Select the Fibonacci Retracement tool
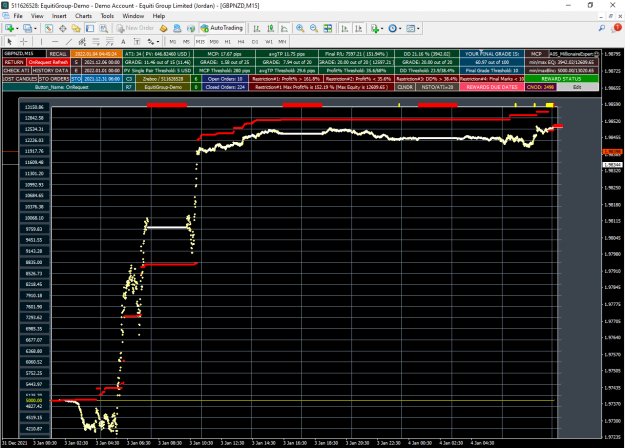The height and width of the screenshot is (448, 625). point(96,41)
